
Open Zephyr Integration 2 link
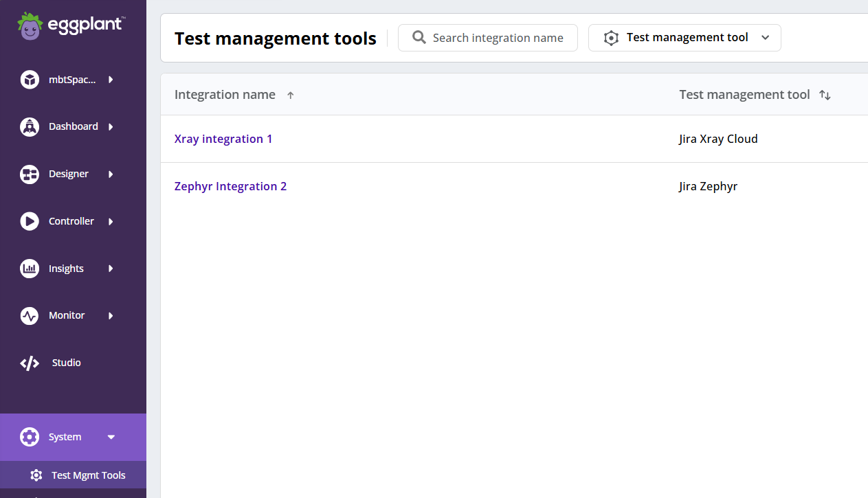(x=230, y=186)
